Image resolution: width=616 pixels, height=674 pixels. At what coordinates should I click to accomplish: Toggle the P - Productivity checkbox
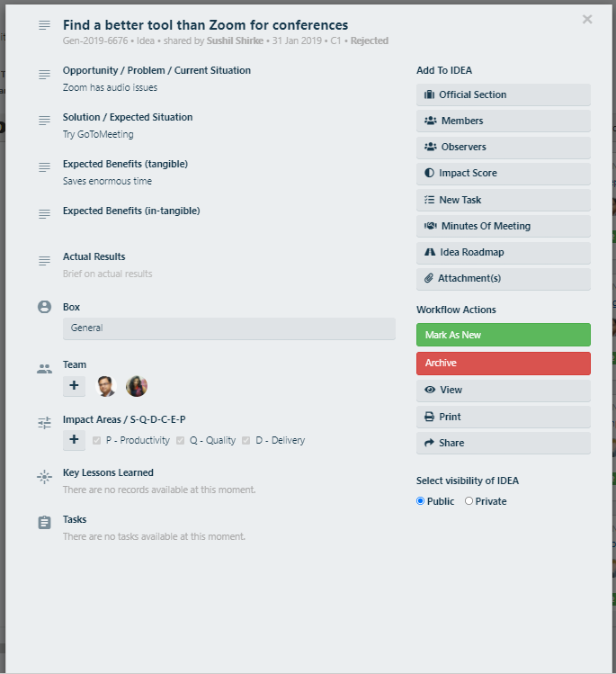click(96, 441)
